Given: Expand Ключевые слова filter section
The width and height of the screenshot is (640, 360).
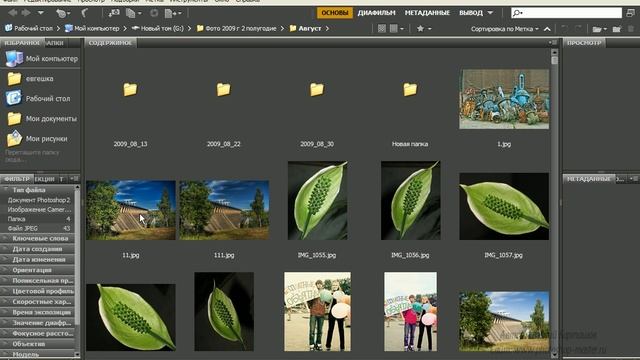Looking at the screenshot, I should [x=38, y=238].
